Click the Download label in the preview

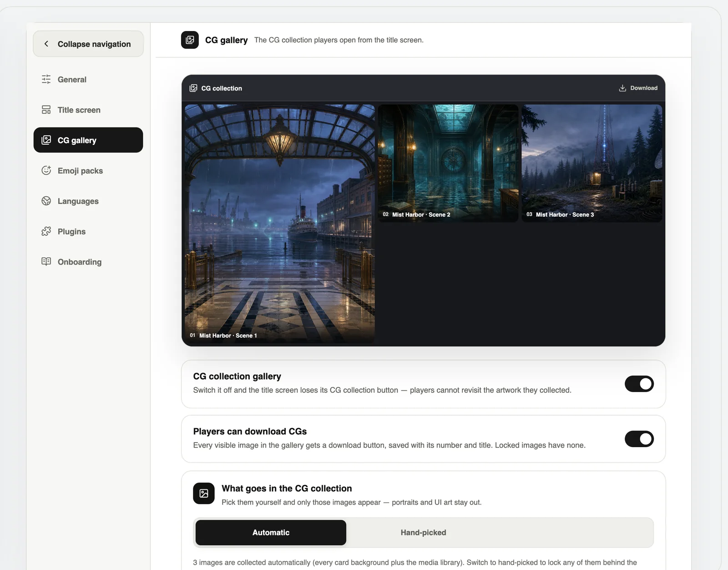644,88
